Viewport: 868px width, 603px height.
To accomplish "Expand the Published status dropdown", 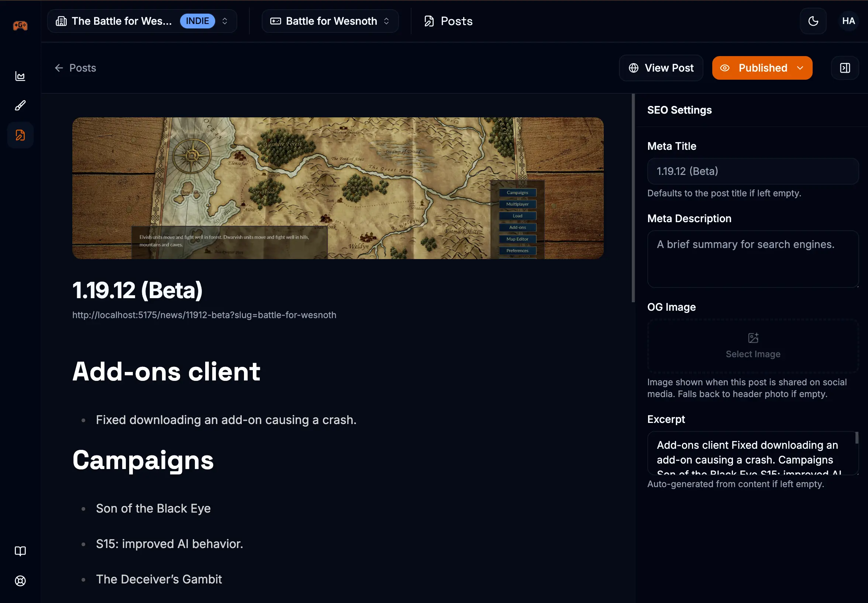I will [800, 68].
